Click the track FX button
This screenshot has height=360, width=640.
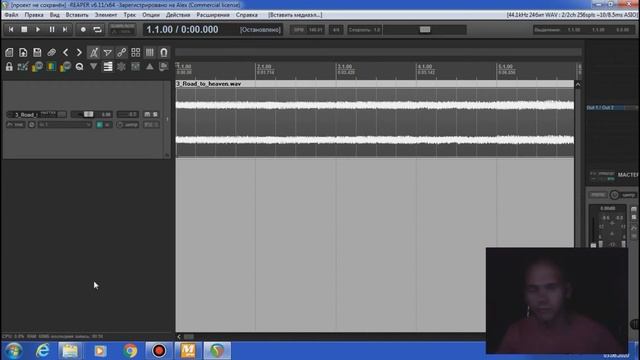(149, 124)
